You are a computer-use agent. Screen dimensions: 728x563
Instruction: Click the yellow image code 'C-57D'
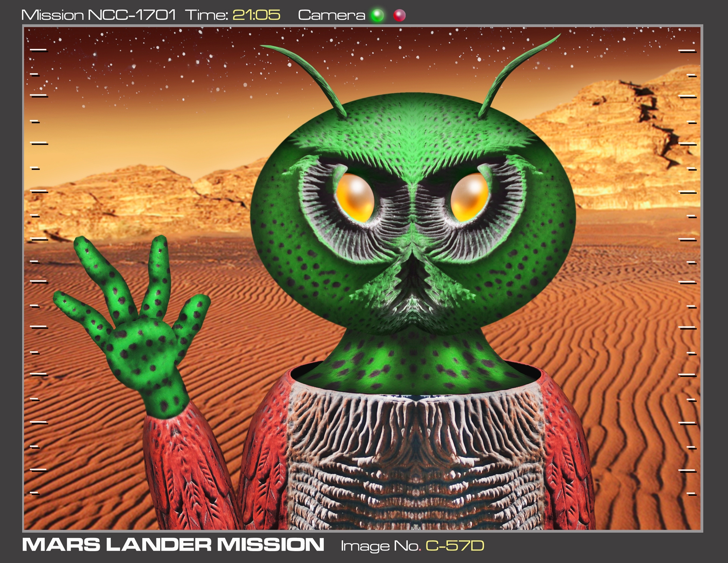coord(455,546)
